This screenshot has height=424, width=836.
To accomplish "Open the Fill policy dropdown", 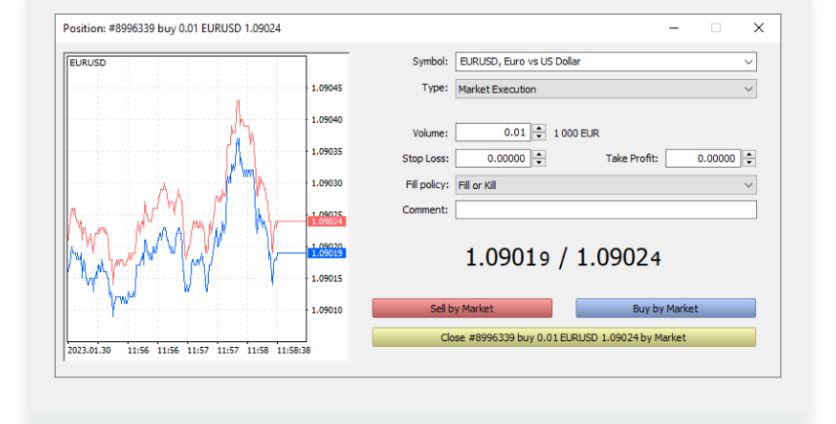I will (605, 186).
